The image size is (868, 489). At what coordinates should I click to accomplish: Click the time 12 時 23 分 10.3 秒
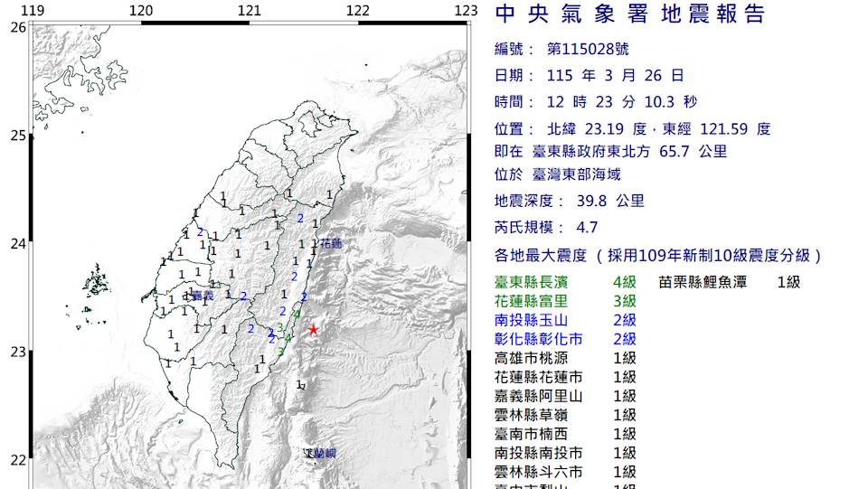tap(622, 102)
